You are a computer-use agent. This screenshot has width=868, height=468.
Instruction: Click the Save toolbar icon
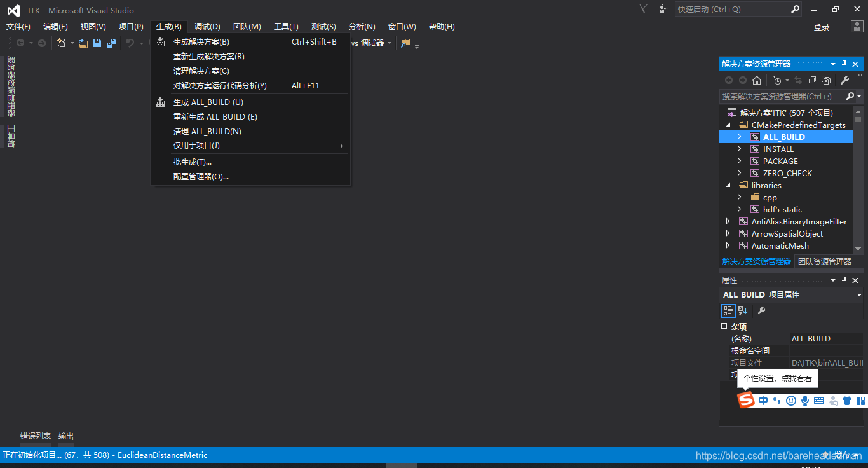point(97,43)
